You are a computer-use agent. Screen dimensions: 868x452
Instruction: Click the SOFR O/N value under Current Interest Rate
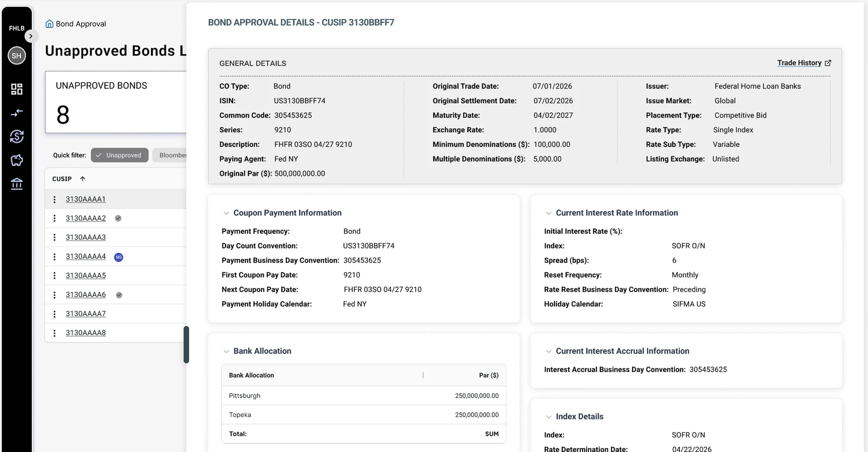coord(688,246)
